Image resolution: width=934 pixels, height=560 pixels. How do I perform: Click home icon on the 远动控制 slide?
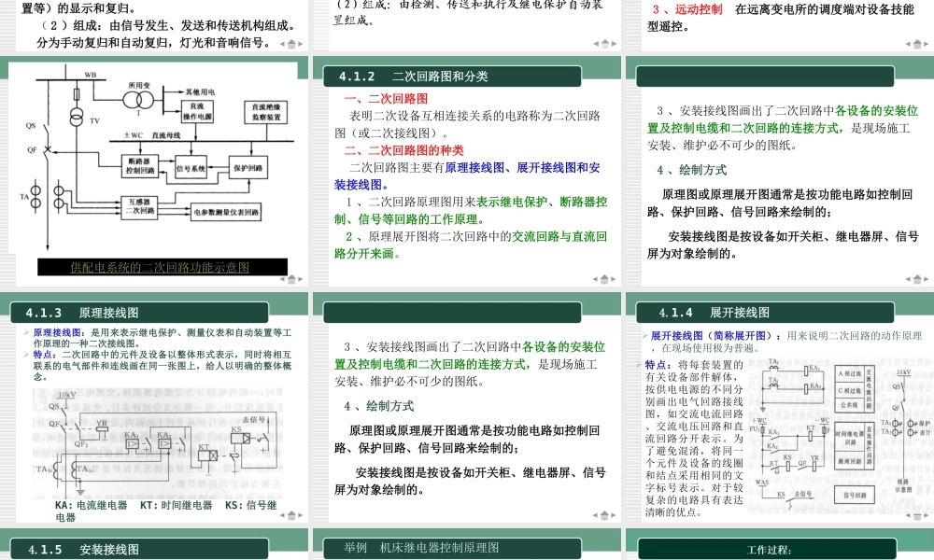917,44
